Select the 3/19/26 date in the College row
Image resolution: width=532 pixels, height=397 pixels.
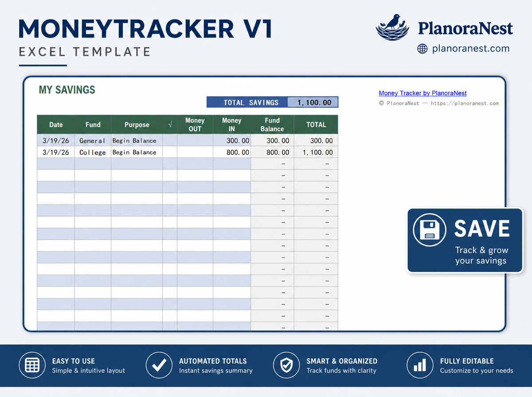pos(56,152)
